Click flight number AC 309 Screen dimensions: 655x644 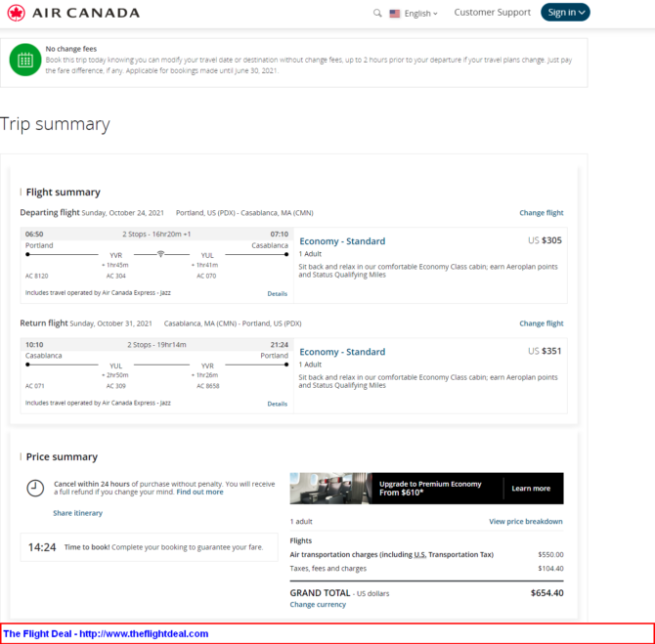115,386
